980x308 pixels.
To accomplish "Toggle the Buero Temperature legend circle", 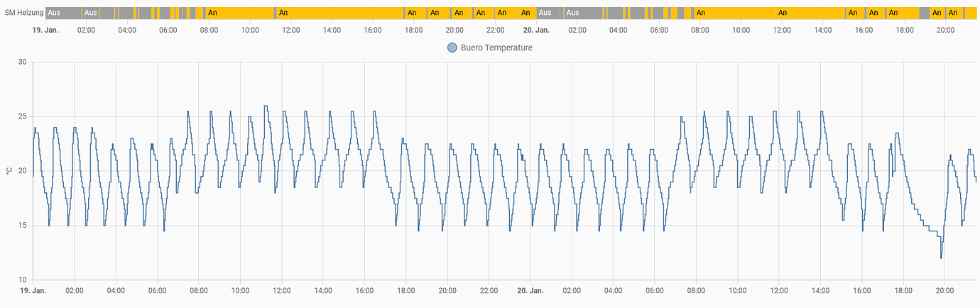I will coord(452,48).
